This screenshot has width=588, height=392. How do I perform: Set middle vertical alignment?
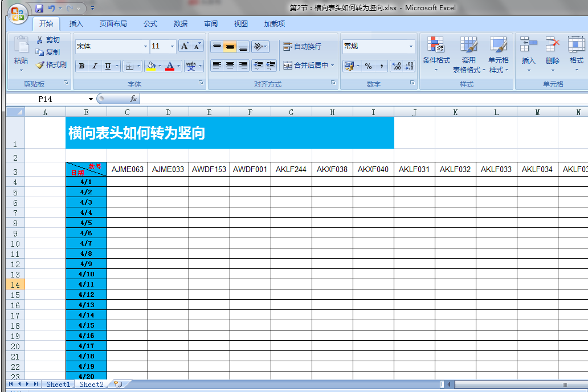coord(230,47)
